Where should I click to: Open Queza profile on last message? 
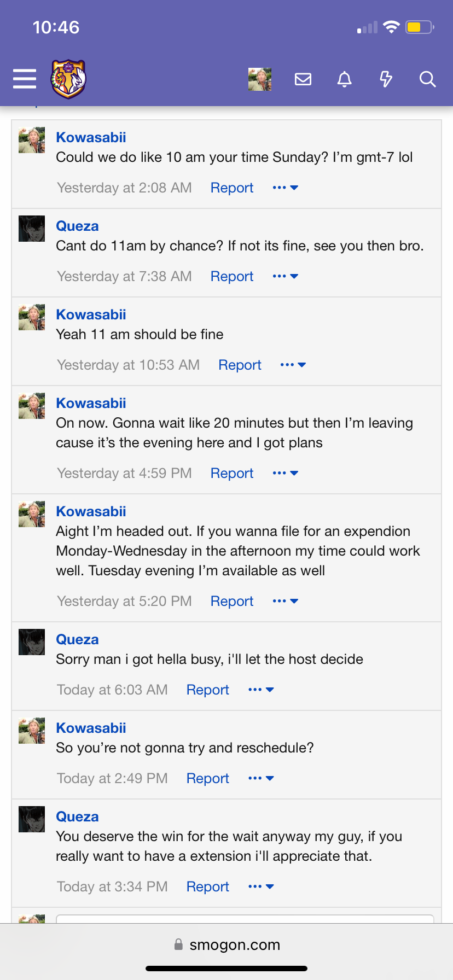point(77,816)
